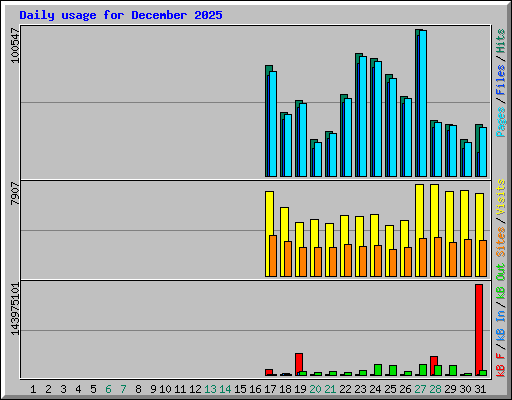Click the cyan pages bar for day 23

point(363,116)
